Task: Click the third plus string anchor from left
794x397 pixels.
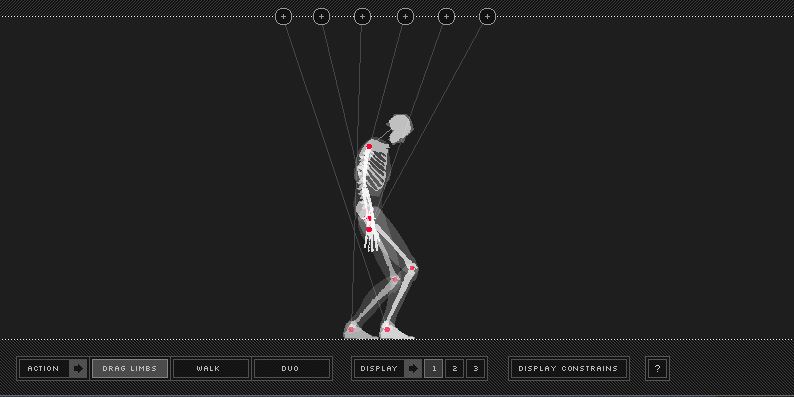Action: tap(362, 17)
